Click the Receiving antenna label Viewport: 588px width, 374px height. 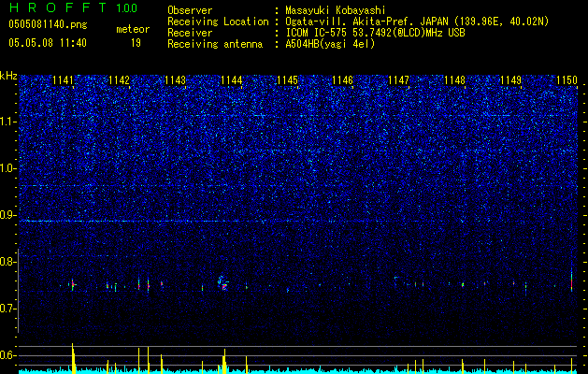pyautogui.click(x=215, y=44)
